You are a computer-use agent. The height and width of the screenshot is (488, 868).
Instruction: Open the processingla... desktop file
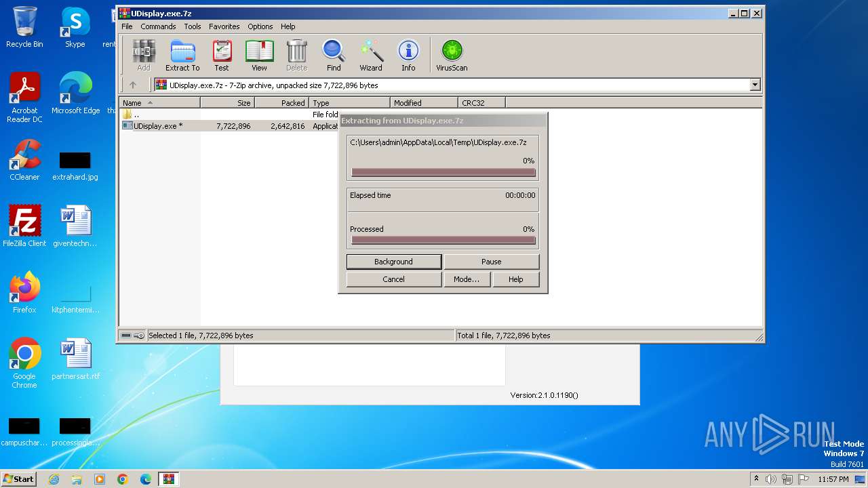(x=75, y=432)
